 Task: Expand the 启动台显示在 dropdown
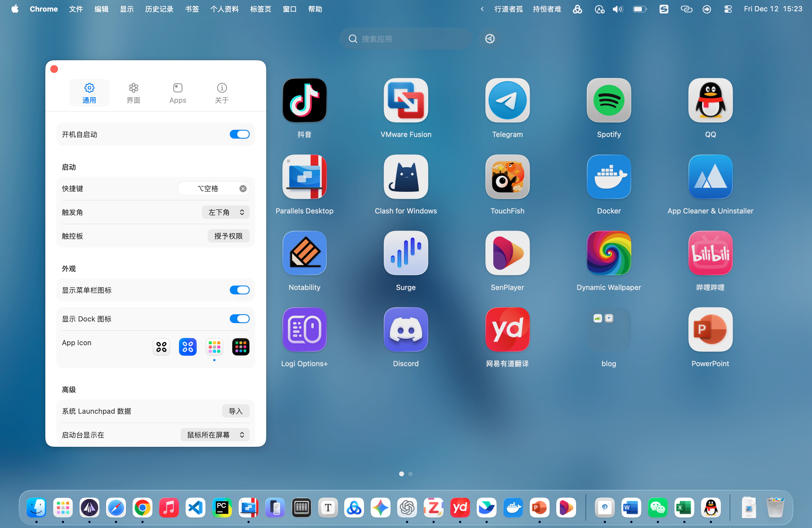coord(215,435)
